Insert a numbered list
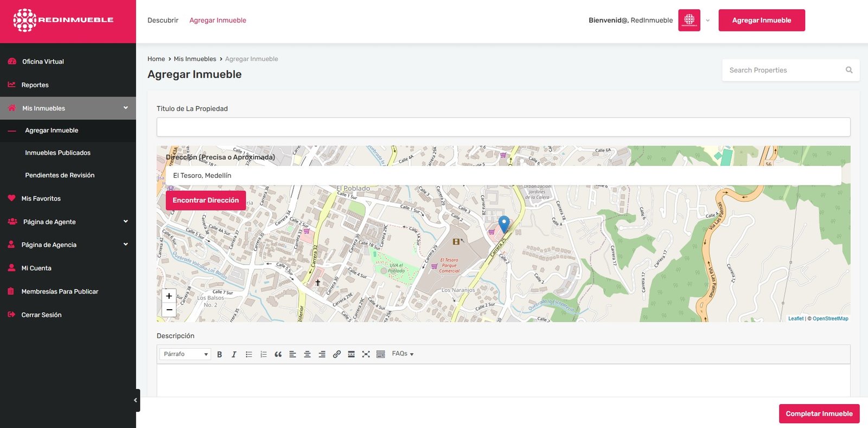Screen dimensions: 868x428 264,354
